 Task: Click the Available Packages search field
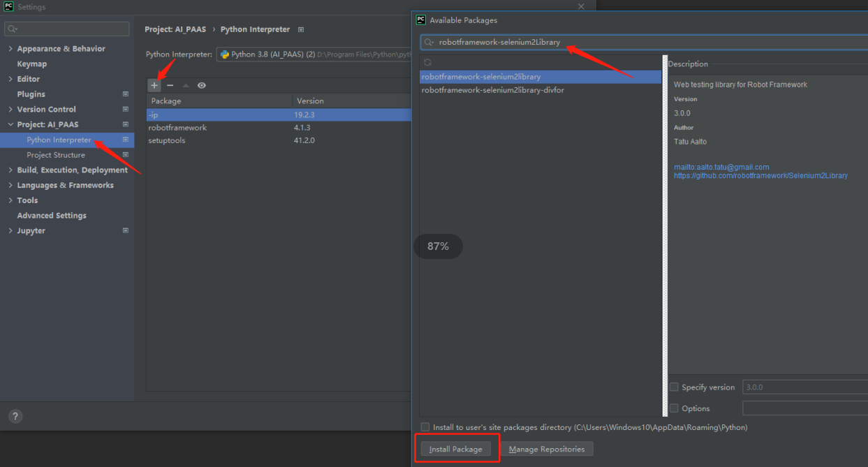(644, 42)
